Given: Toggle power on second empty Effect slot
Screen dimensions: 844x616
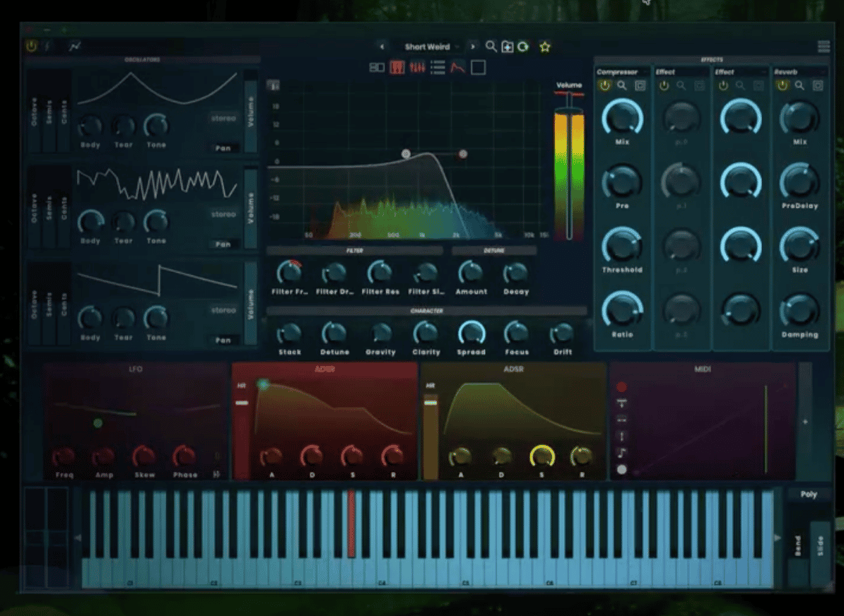Looking at the screenshot, I should [723, 85].
